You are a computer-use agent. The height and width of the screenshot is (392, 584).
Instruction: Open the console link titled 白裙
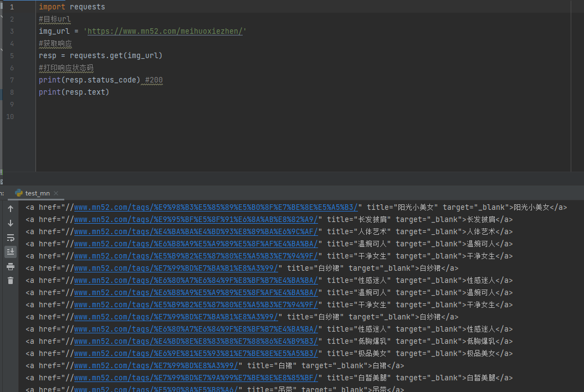[x=156, y=365]
